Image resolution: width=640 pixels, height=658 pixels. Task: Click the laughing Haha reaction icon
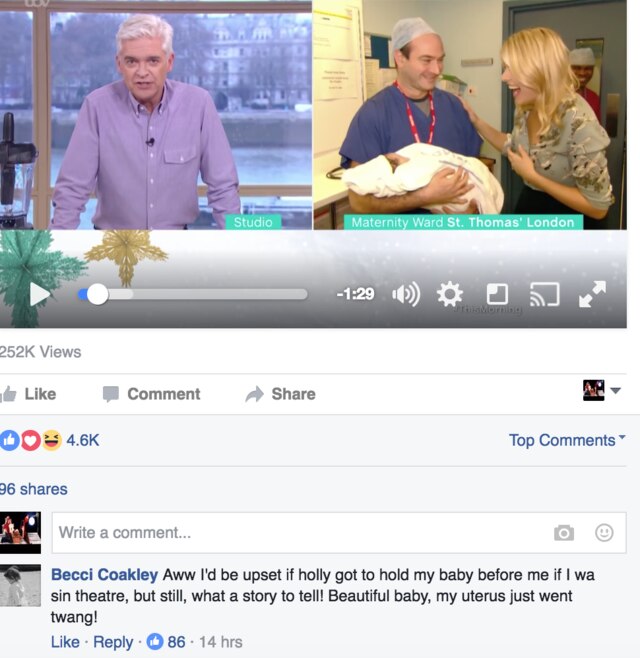pos(52,441)
